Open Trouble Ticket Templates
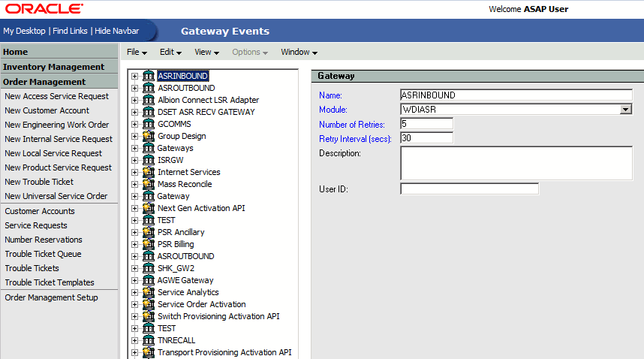Viewport: 644px width, 359px height. pos(50,282)
